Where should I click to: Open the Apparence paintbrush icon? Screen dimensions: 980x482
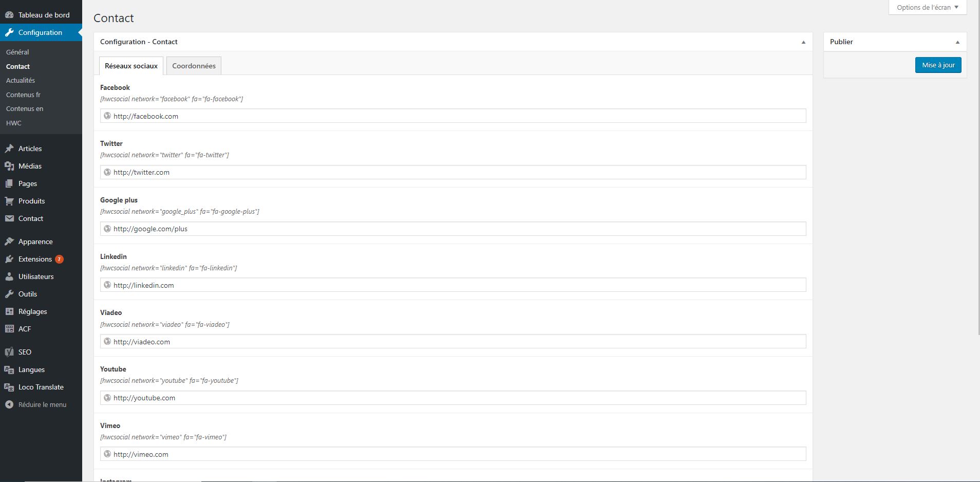pos(9,242)
